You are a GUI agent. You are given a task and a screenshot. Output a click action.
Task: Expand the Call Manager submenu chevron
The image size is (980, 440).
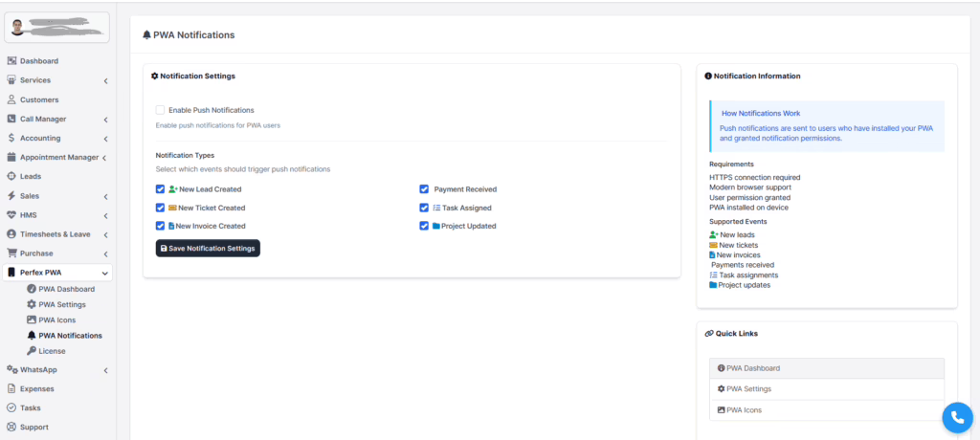(105, 120)
